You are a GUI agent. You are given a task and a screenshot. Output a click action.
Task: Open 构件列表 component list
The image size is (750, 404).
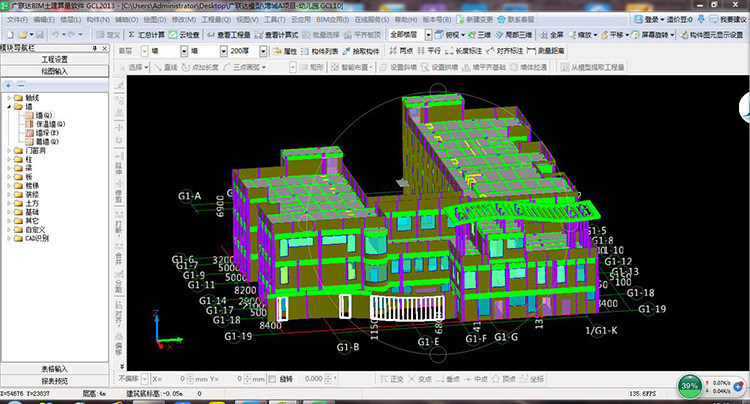(319, 51)
